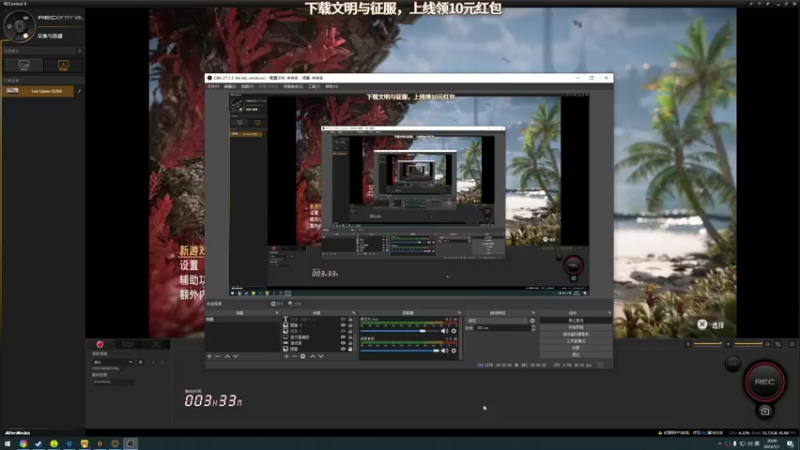Move source up in Sources toolbar

point(312,356)
